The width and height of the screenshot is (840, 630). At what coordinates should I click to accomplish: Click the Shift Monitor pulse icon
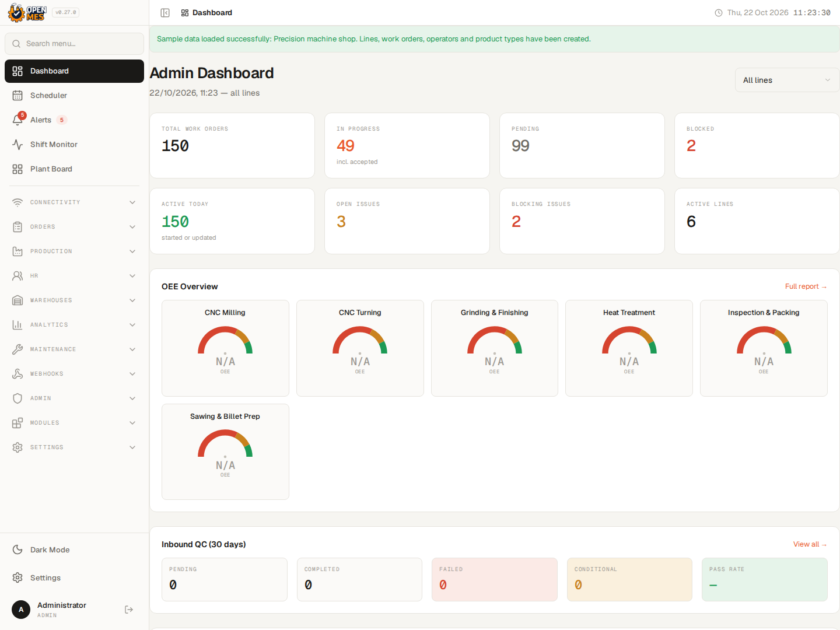(17, 144)
